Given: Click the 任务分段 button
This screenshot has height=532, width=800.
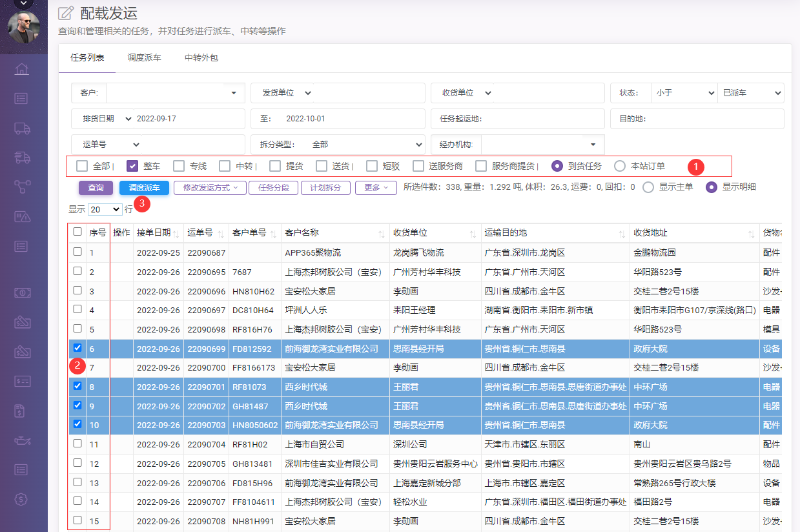Looking at the screenshot, I should [x=274, y=188].
